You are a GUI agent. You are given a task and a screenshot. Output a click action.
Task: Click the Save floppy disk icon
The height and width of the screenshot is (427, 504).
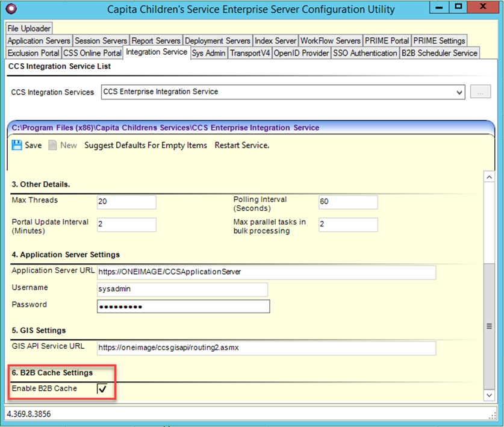click(x=17, y=145)
